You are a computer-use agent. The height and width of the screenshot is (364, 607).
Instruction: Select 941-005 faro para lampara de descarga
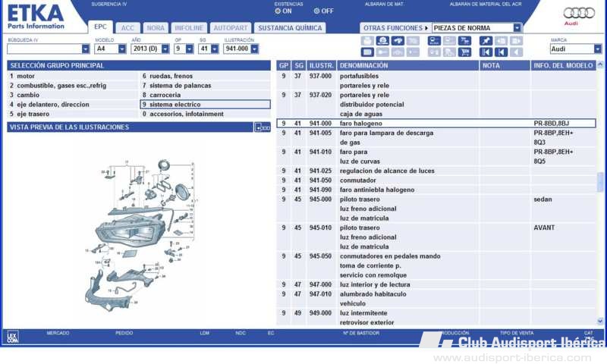(436, 138)
